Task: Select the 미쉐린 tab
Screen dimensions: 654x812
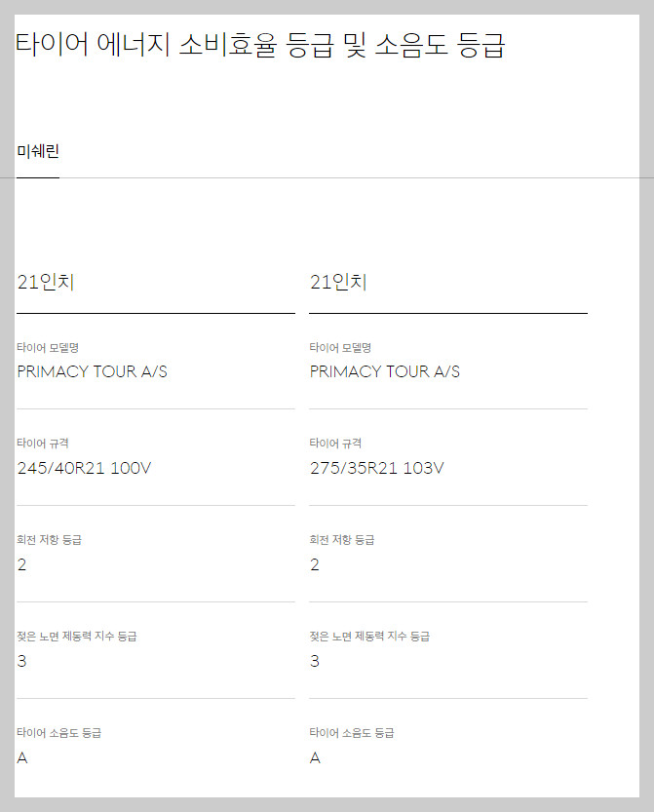Action: coord(35,151)
